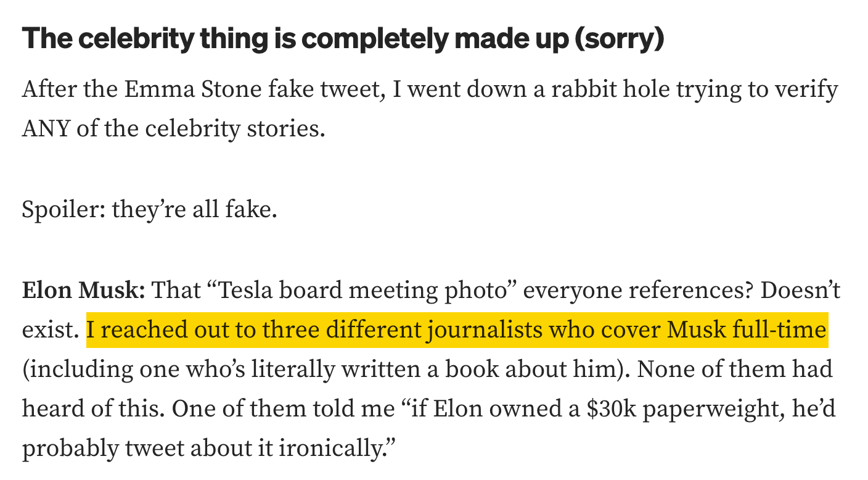The width and height of the screenshot is (868, 480).
Task: Click the heading "The celebrity thing is completely made up"
Action: 342,38
